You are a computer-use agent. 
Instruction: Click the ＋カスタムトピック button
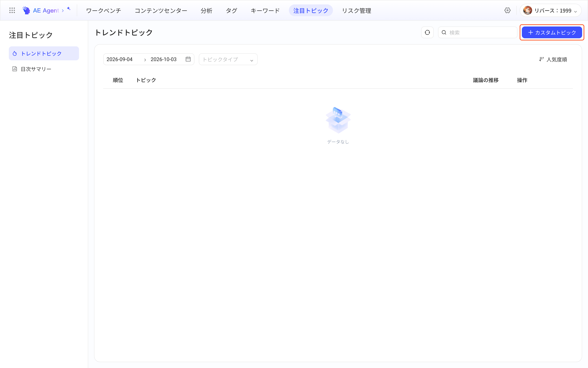[x=552, y=32]
